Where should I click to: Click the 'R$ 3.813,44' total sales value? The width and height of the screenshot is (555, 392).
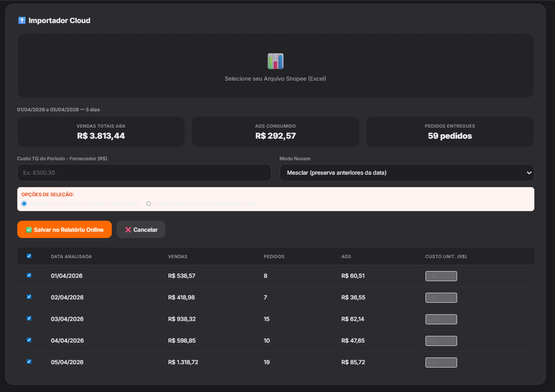(101, 136)
